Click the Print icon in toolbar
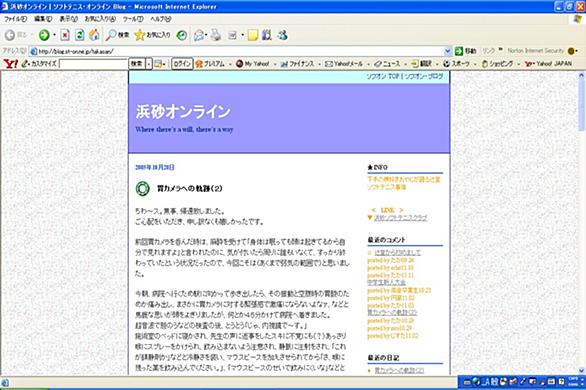The width and height of the screenshot is (586, 390). (216, 35)
